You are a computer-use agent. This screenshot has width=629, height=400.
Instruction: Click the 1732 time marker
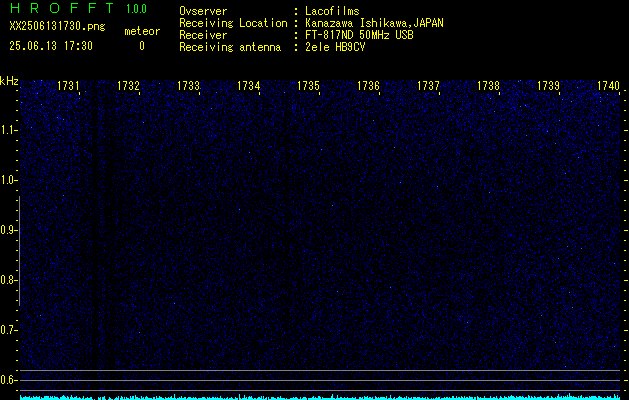pos(128,86)
